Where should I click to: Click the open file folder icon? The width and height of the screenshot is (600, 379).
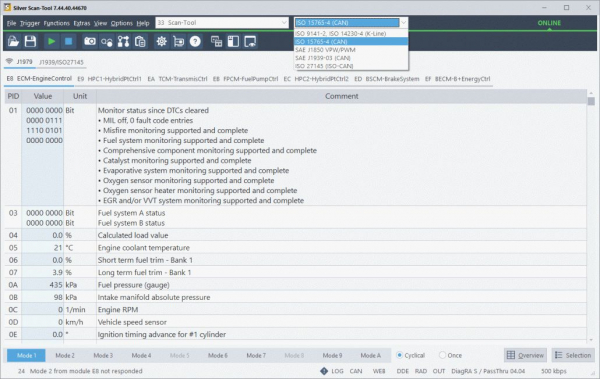(13, 41)
